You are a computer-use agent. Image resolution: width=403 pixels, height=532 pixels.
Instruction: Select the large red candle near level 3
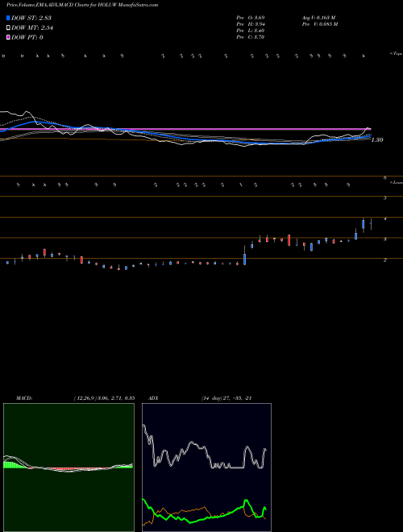click(289, 240)
